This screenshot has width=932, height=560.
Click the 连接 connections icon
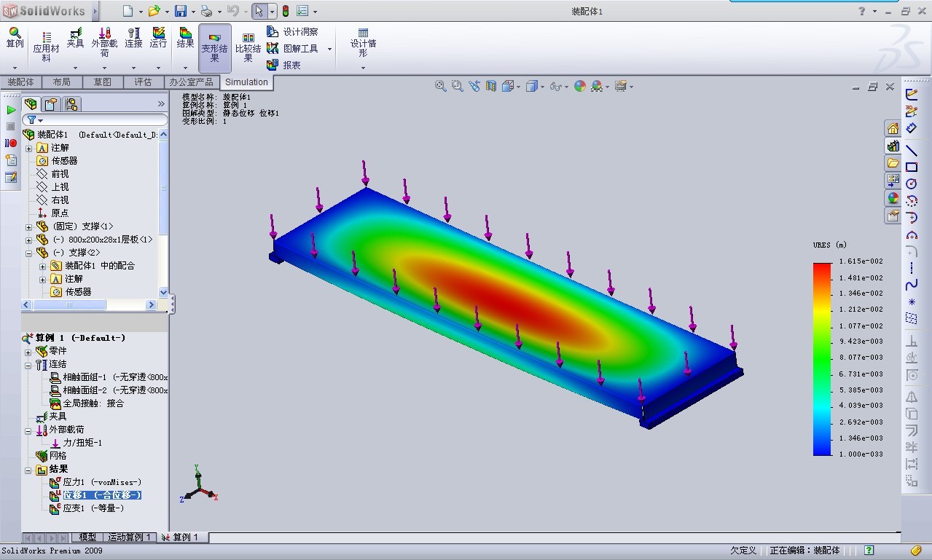133,37
